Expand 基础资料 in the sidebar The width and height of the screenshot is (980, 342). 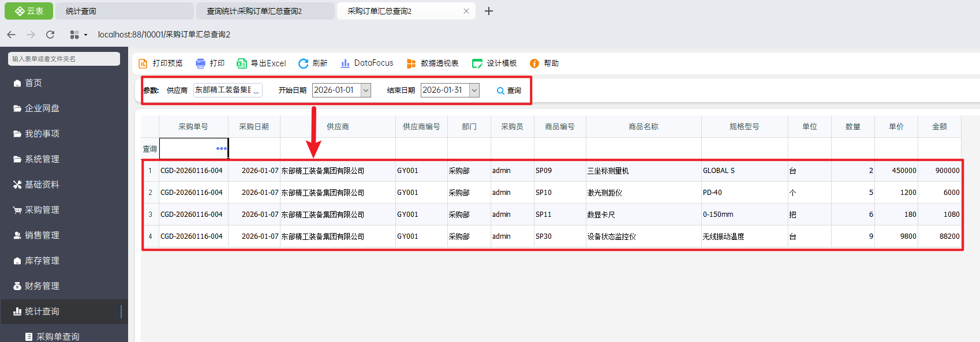(x=64, y=185)
